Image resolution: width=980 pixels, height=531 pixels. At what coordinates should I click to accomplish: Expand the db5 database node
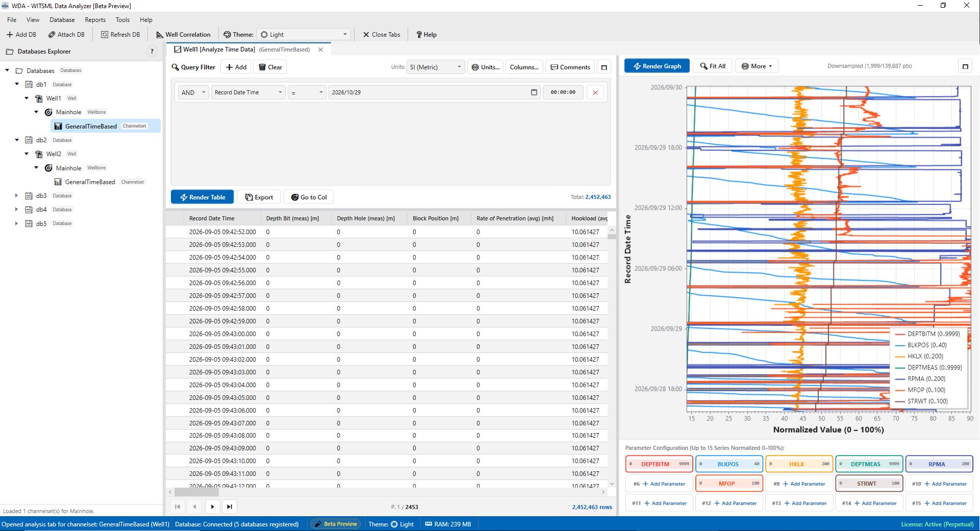click(x=17, y=223)
